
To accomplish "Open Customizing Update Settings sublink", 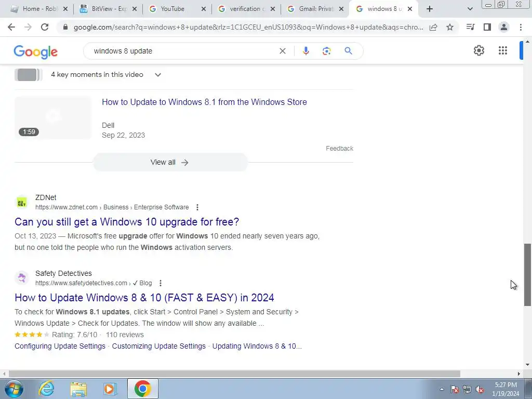I will [x=159, y=346].
